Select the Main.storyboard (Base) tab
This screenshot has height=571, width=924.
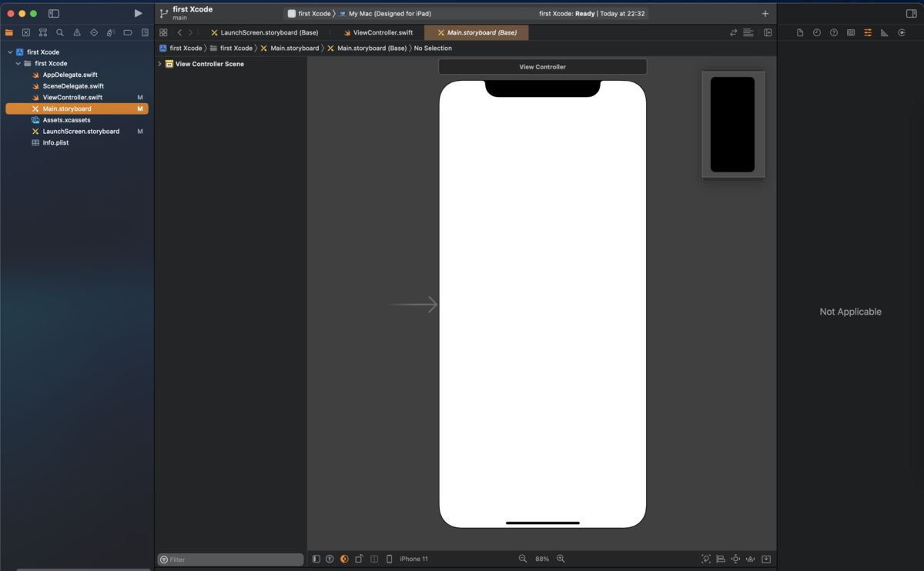476,32
